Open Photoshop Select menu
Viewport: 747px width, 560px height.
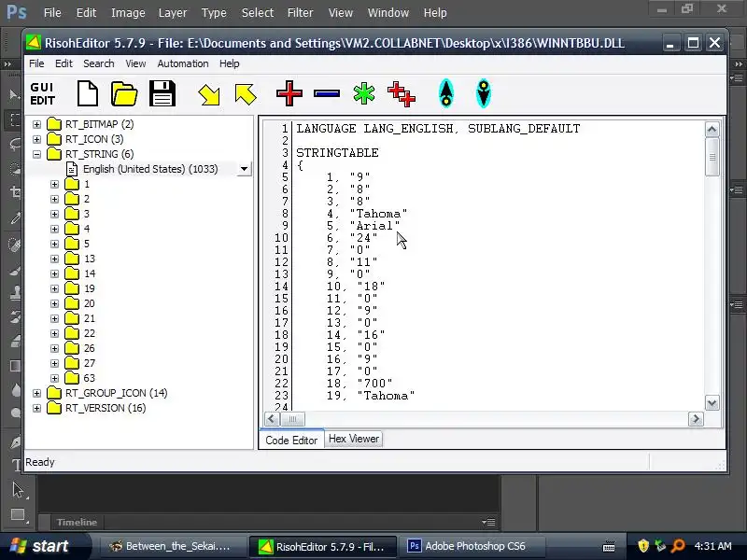(258, 13)
